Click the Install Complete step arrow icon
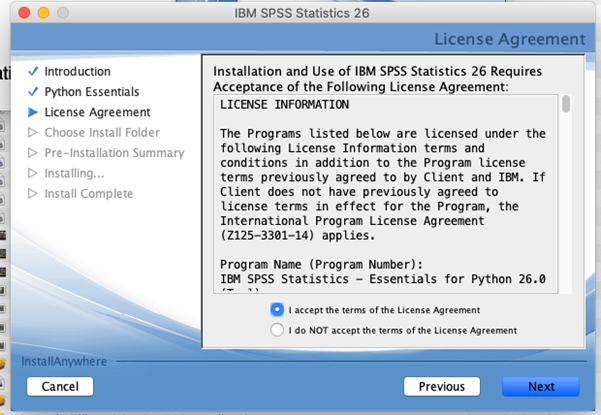This screenshot has height=415, width=601. 33,194
